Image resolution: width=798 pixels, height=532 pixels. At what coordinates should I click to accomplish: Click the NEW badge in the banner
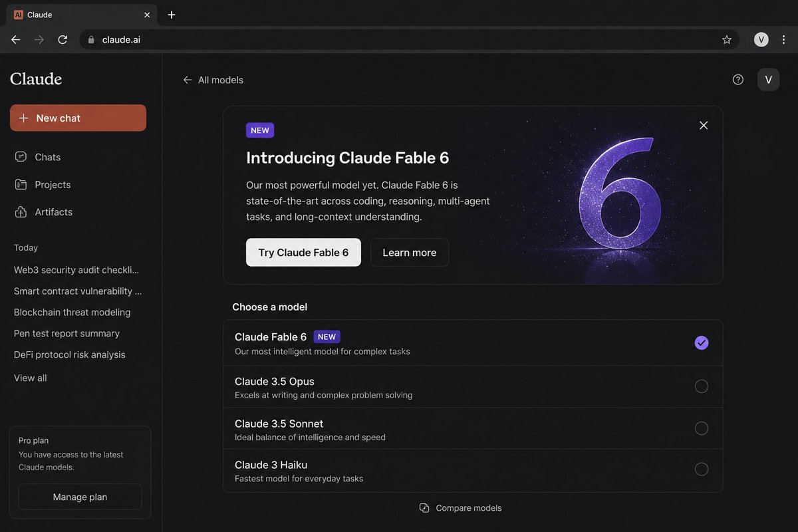pos(260,130)
